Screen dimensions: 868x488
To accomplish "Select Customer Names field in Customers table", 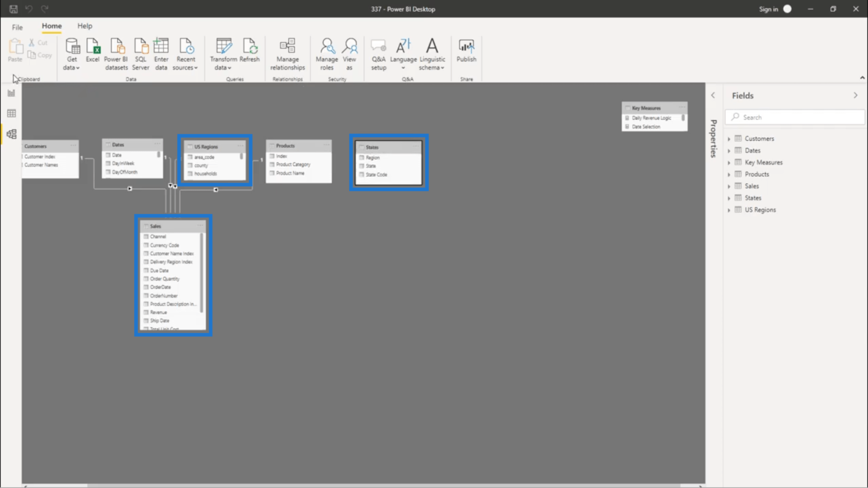I will pyautogui.click(x=41, y=165).
